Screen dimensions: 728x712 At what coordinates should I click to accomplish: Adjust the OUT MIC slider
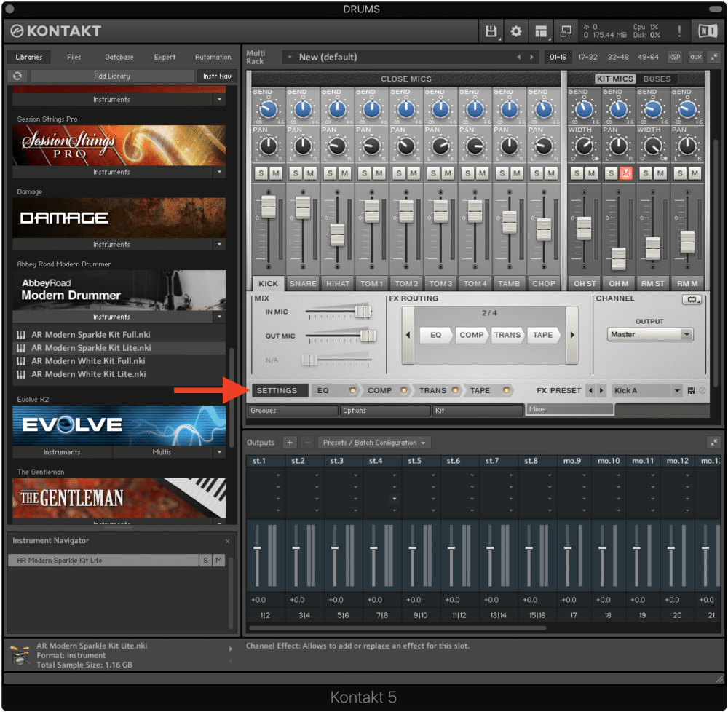coord(368,336)
